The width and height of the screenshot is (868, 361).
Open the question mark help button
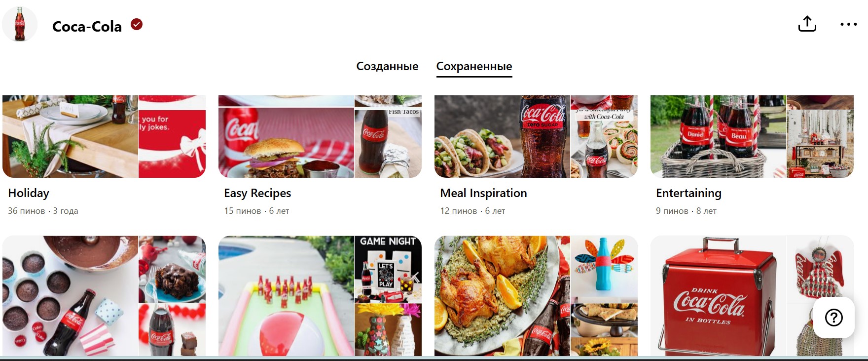(x=834, y=318)
